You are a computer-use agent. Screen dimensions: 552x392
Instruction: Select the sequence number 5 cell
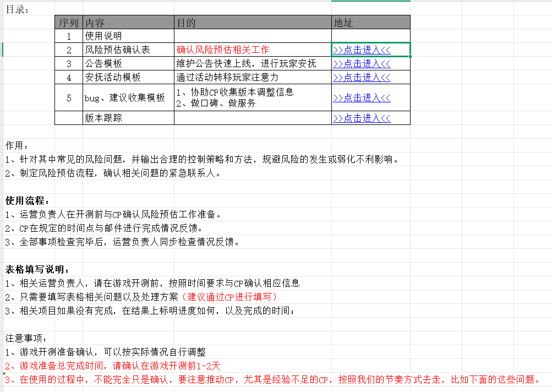[69, 97]
